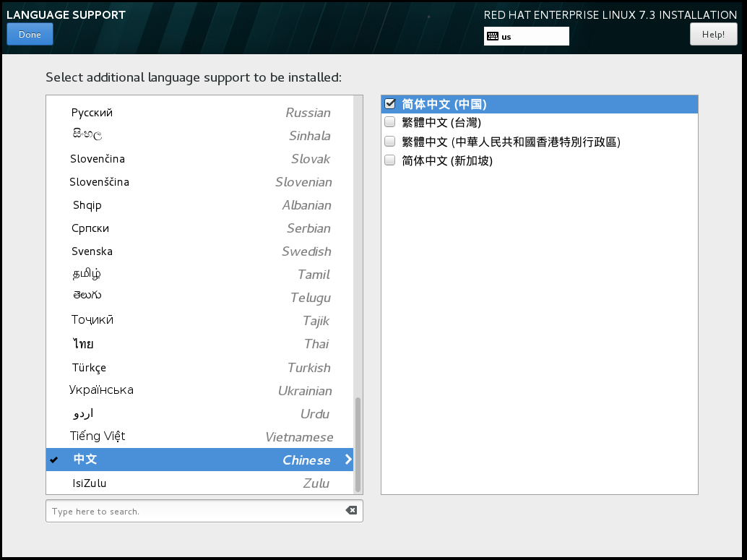Select Svenska Swedish

(x=199, y=251)
